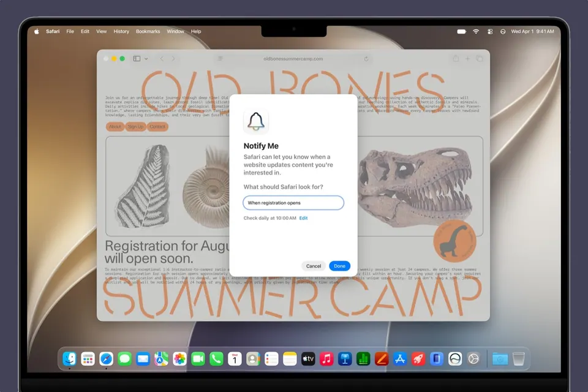
Task: Open the Apps launcher grid in Dock
Action: click(88, 359)
